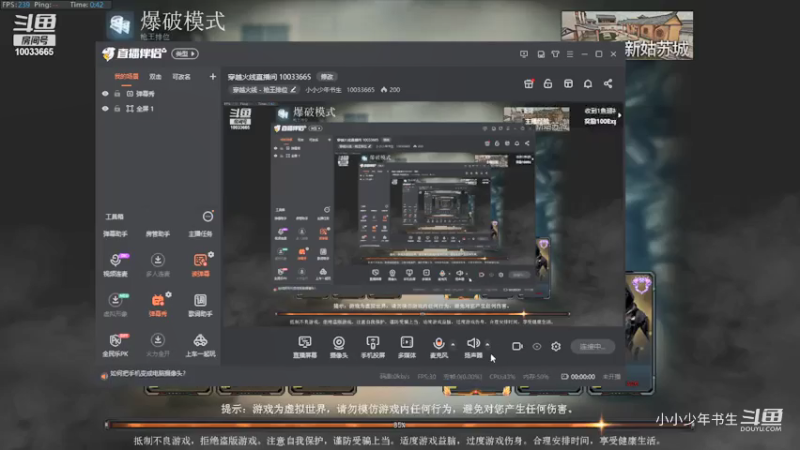Edit the 穿越火线 - 枪王排位 category tag
The image size is (800, 450).
pos(264,90)
